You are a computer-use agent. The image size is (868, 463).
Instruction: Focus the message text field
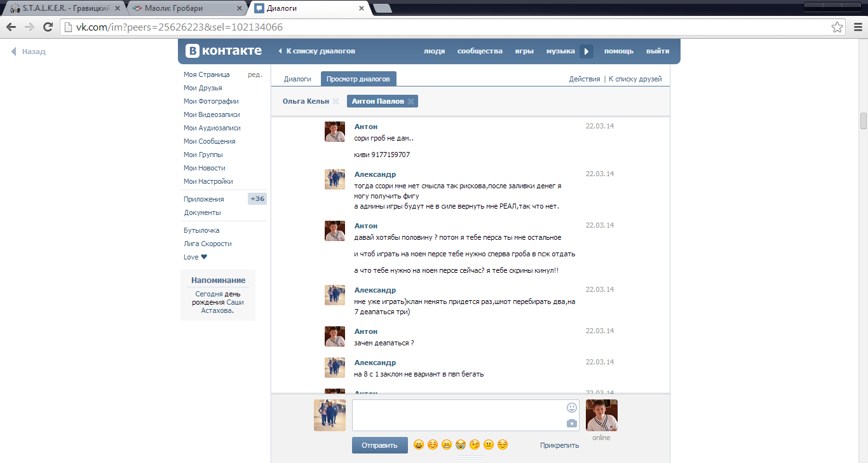coord(466,415)
